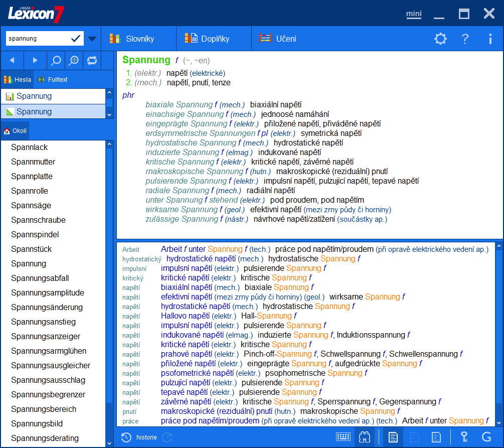Click the magnifier search icon
Screen dimensions: 504x448
coord(56,60)
